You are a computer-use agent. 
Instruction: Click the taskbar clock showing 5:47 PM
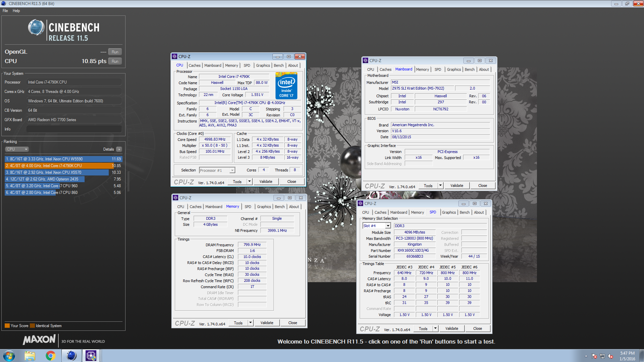coord(627,356)
